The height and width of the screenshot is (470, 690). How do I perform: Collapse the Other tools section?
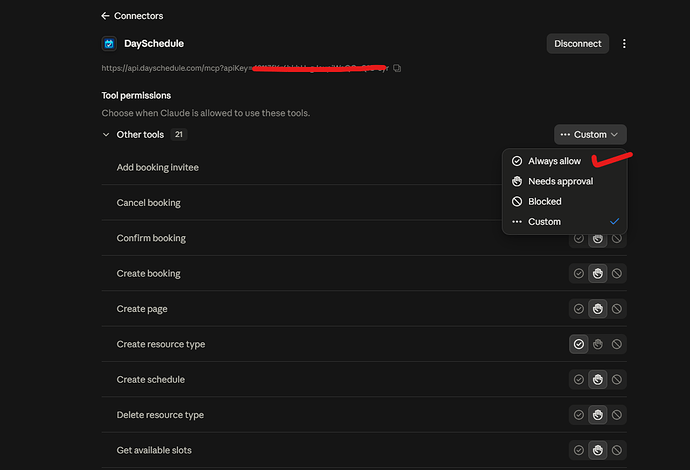[x=106, y=135]
